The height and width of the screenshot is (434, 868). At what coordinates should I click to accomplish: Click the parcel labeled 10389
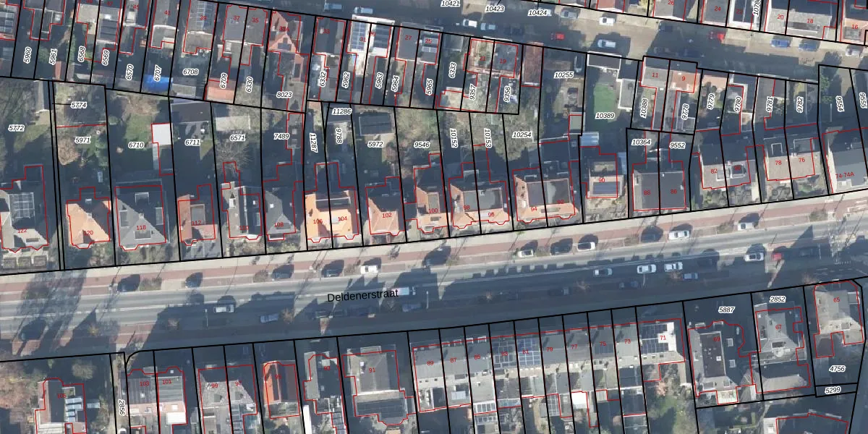coord(605,116)
